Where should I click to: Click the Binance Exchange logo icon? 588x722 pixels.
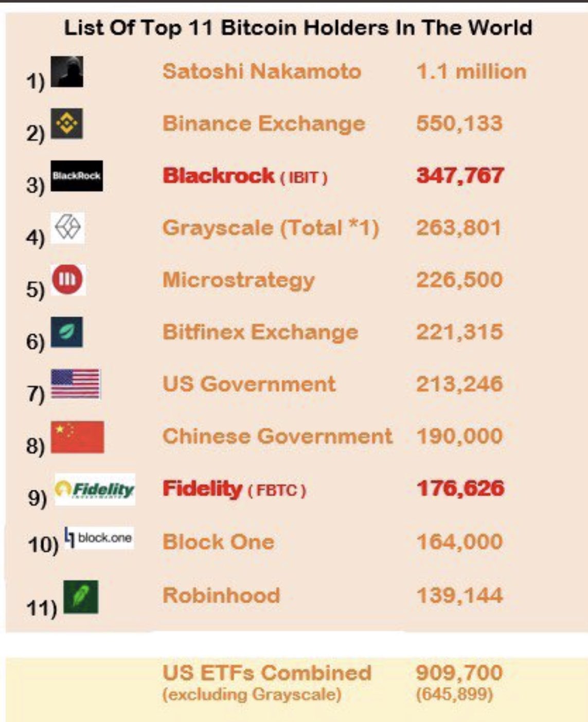(67, 123)
